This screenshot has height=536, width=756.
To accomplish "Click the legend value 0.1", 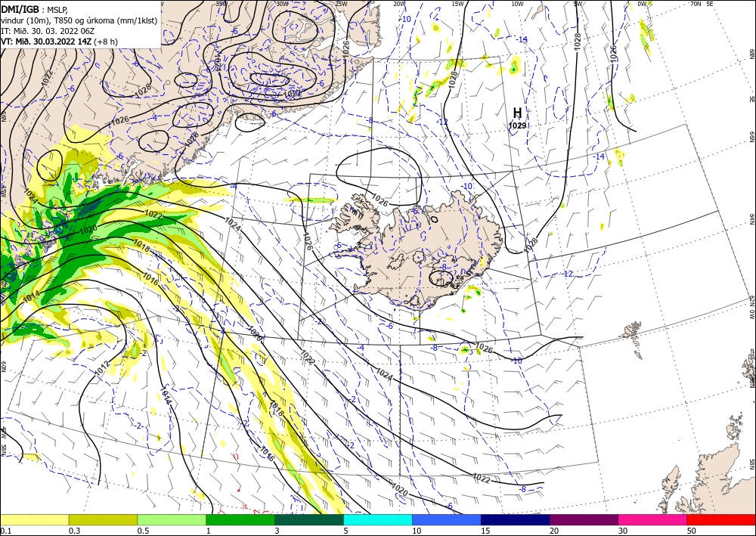I will [x=5, y=531].
